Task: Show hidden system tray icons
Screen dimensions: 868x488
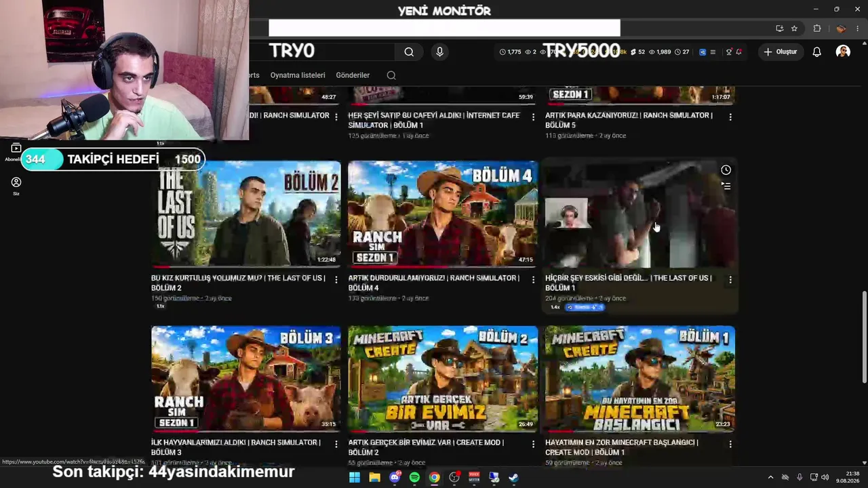Action: 770,478
